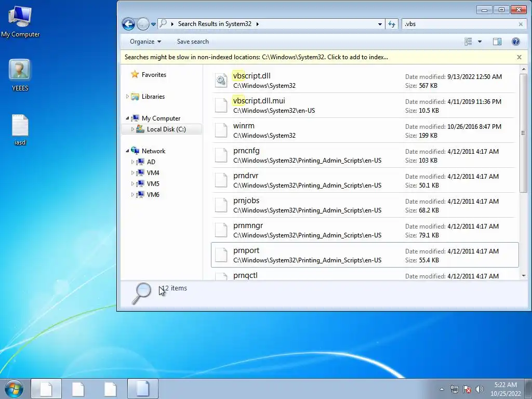Select the prnjobs script result

[x=365, y=205]
